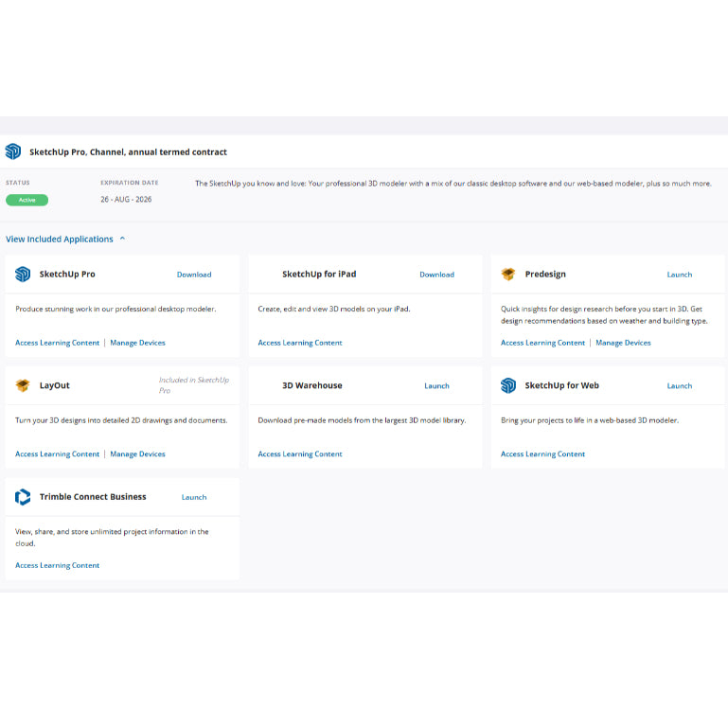Click the LayOut app icon
728x728 pixels.
(x=23, y=385)
